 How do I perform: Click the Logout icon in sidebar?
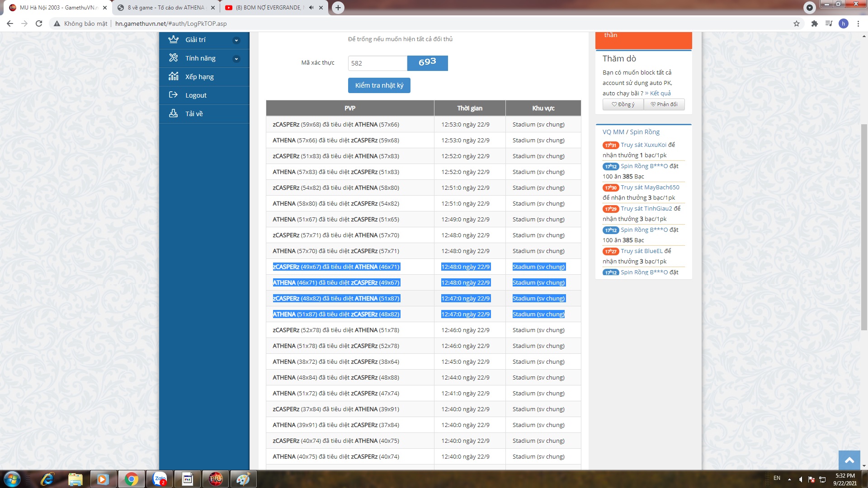(173, 95)
